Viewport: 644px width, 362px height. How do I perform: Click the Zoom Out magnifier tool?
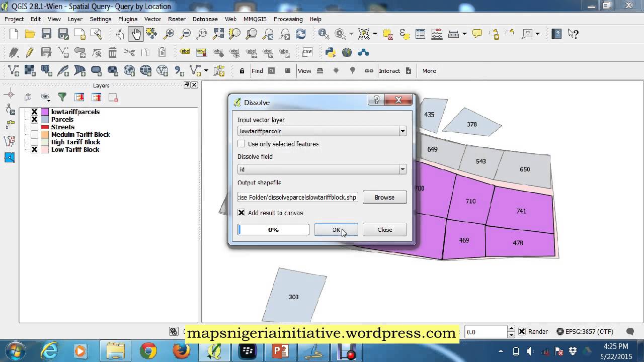click(186, 34)
